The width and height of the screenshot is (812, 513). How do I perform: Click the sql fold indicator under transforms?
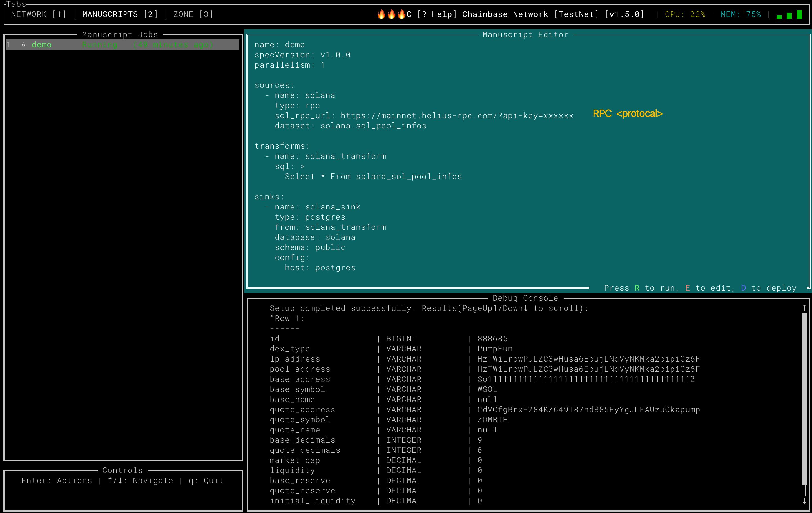(x=302, y=166)
